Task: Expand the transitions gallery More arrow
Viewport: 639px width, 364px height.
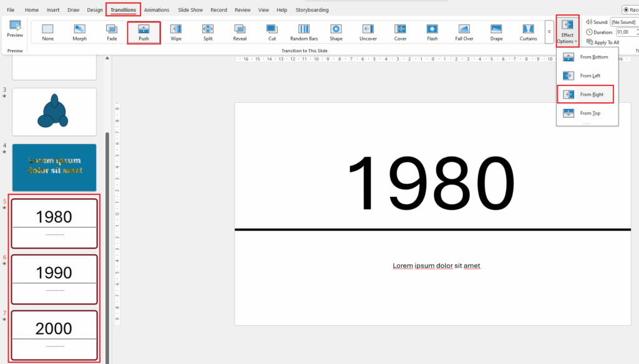Action: click(549, 32)
